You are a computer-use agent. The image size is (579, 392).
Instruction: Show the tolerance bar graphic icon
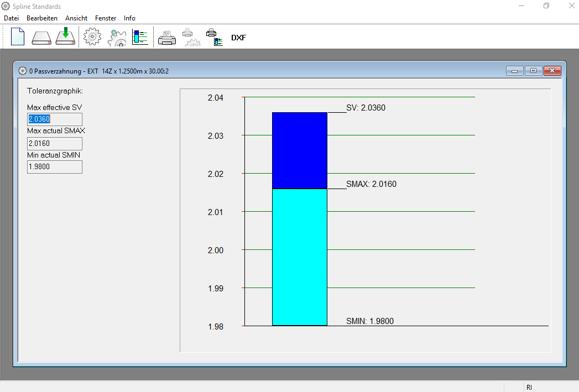140,37
